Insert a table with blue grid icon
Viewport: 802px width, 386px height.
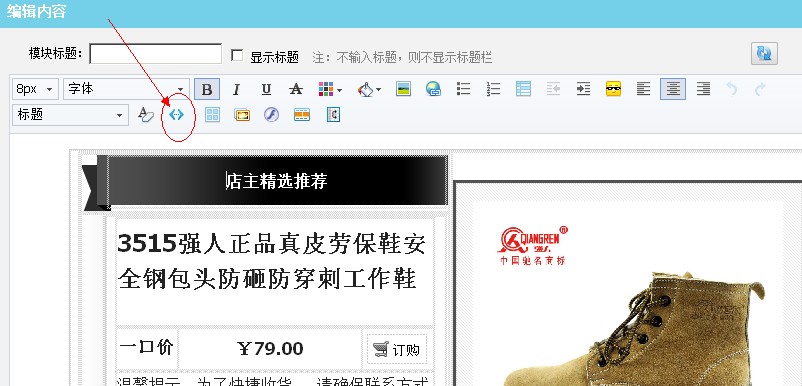[523, 89]
